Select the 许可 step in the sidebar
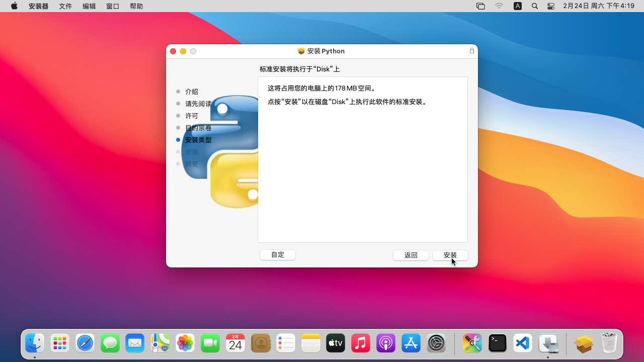 coord(192,116)
